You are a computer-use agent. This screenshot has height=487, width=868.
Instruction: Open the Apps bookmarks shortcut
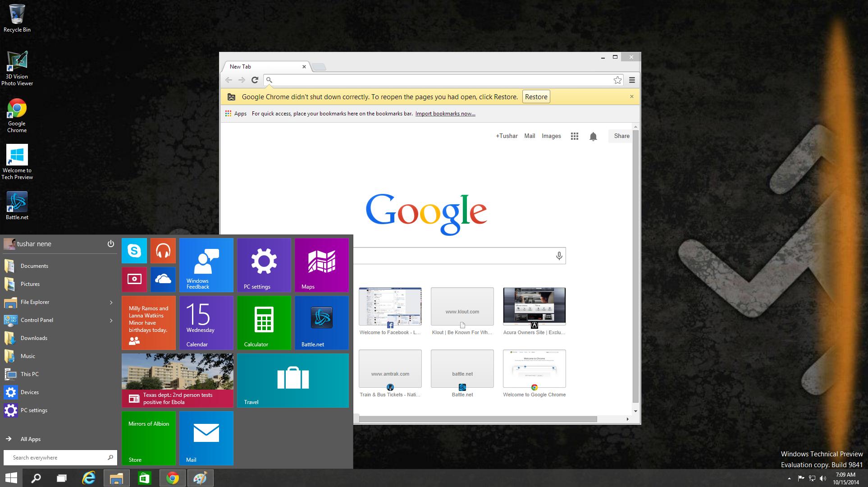[x=236, y=114]
